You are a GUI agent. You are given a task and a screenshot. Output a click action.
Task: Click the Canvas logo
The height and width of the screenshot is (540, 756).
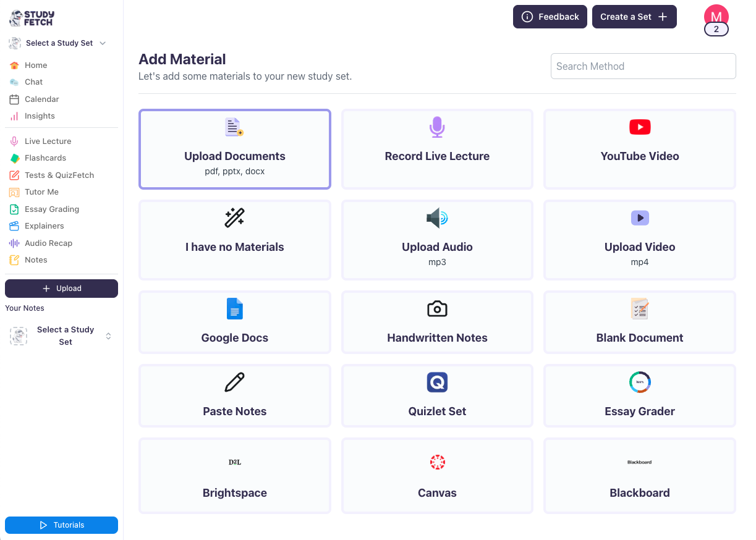click(437, 462)
